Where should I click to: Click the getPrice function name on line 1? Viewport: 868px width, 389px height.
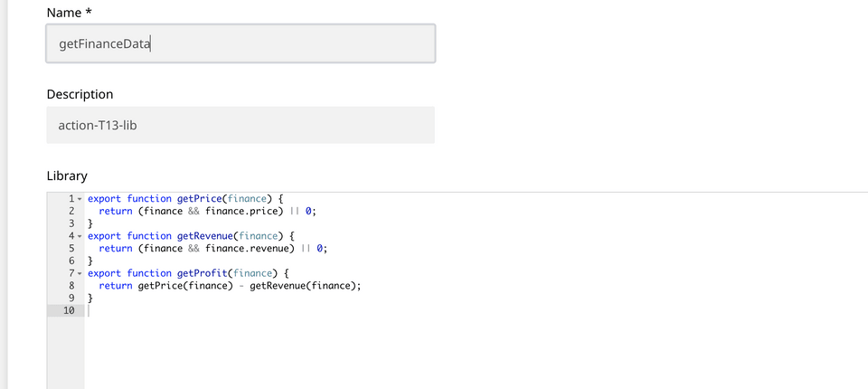click(199, 198)
